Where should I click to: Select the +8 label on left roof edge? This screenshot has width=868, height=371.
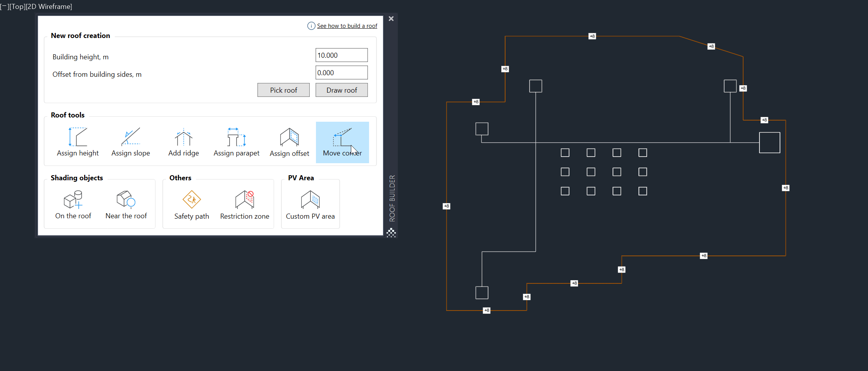447,206
